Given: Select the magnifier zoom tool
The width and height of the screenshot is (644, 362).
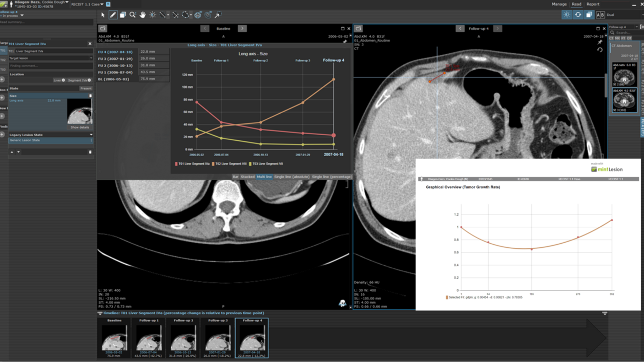Looking at the screenshot, I should pos(132,15).
